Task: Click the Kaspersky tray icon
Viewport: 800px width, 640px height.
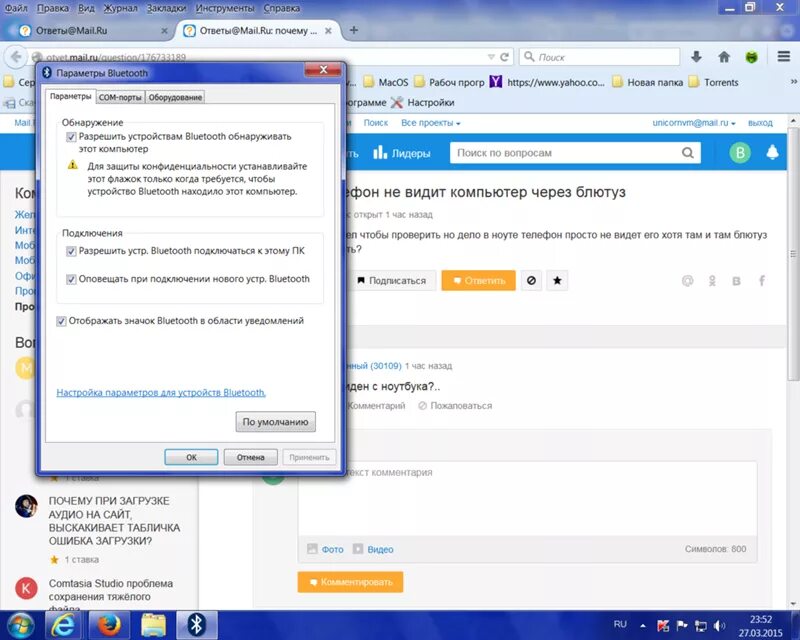Action: 663,625
